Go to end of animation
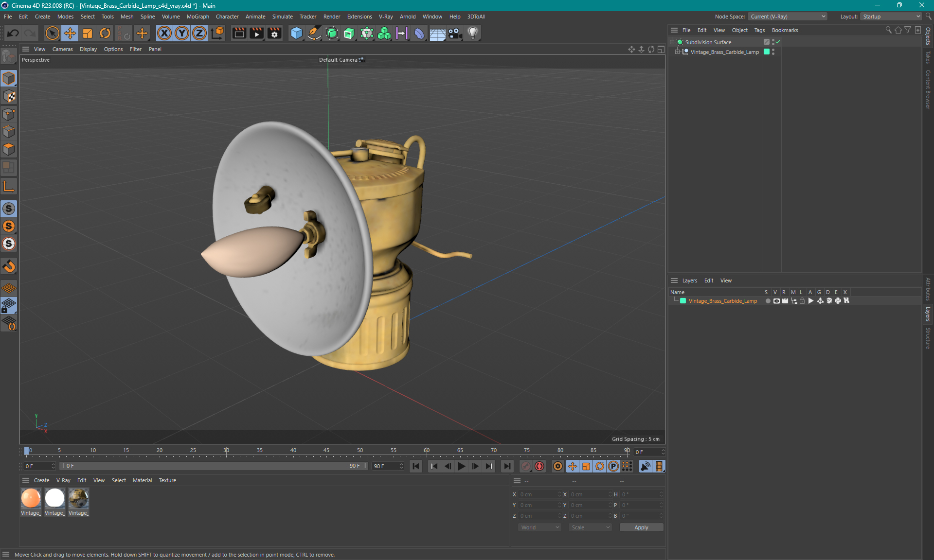This screenshot has width=934, height=560. [507, 466]
